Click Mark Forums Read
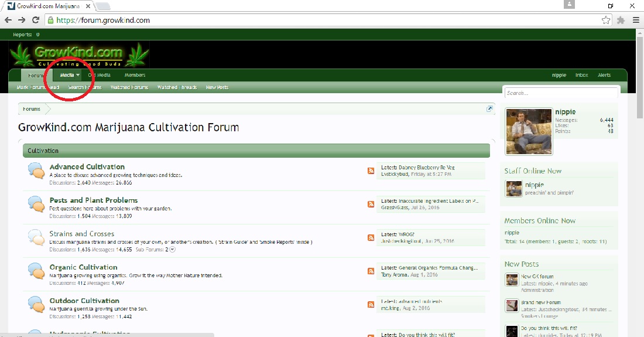This screenshot has height=337, width=644. (x=38, y=87)
